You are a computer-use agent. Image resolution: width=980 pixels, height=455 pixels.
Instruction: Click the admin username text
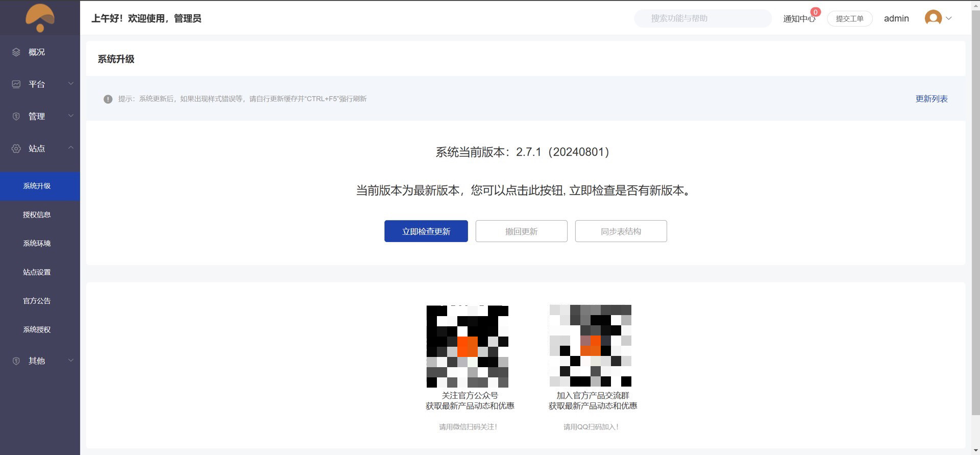click(896, 18)
